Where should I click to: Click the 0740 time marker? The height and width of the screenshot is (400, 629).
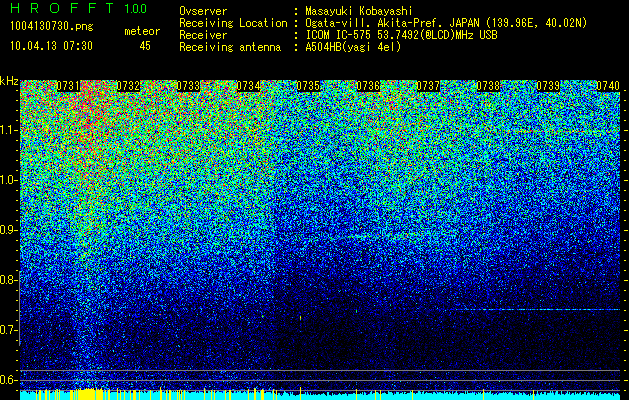tap(608, 86)
